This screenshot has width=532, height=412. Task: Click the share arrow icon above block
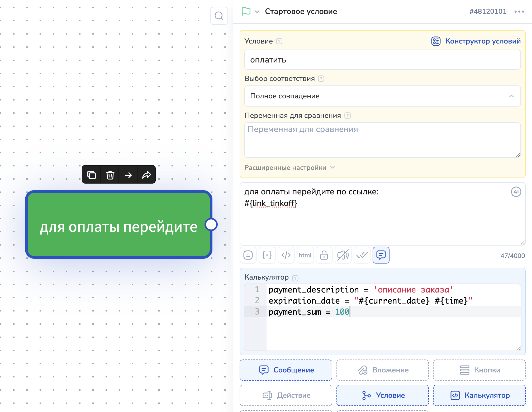click(x=146, y=175)
